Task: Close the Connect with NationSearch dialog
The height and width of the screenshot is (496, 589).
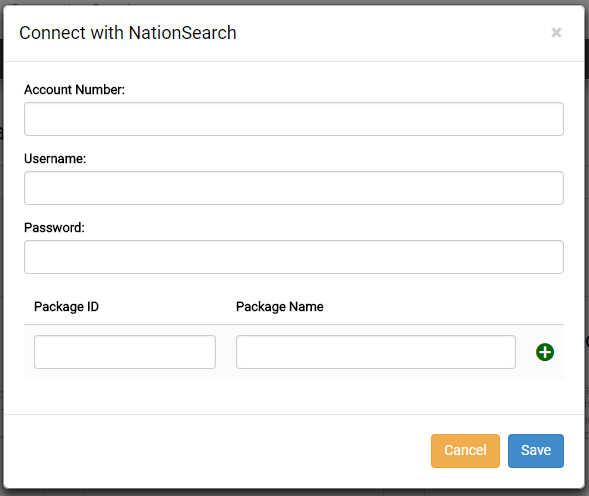Action: (556, 33)
